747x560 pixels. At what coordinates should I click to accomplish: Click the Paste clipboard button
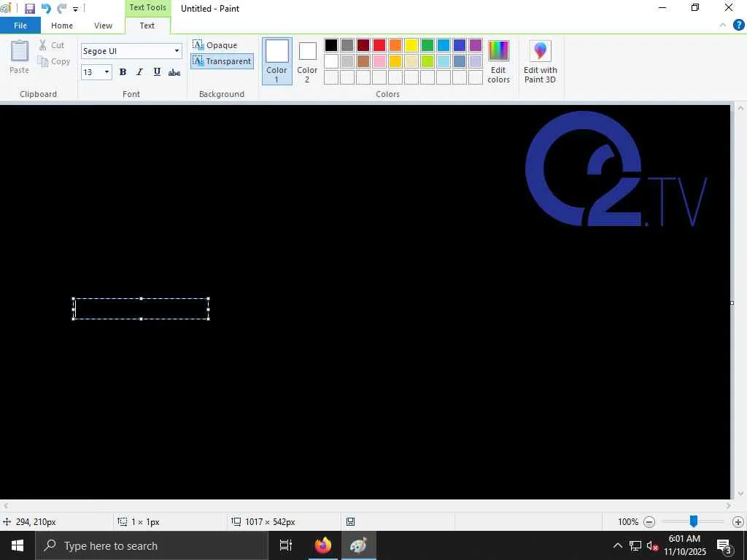coord(20,57)
